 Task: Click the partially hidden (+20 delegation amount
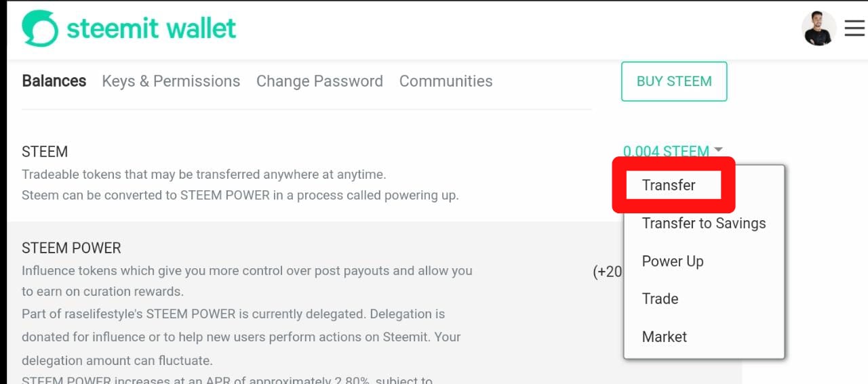tap(608, 272)
